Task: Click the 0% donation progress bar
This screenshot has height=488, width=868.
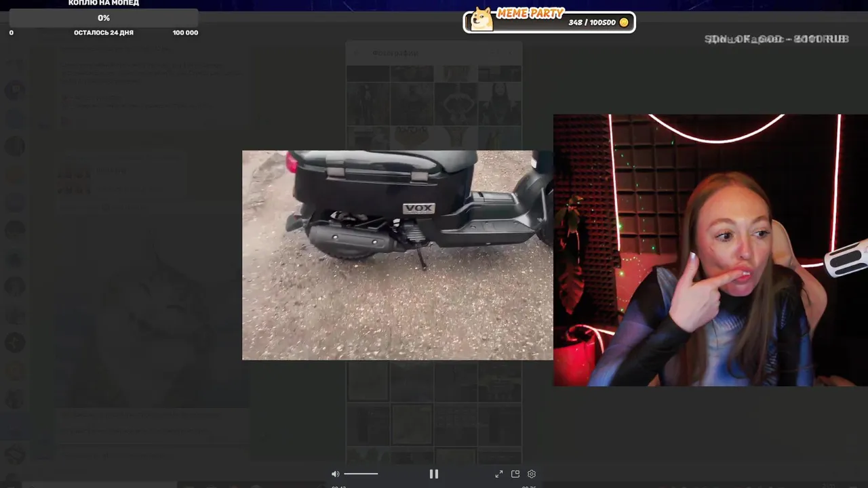Action: pyautogui.click(x=104, y=18)
